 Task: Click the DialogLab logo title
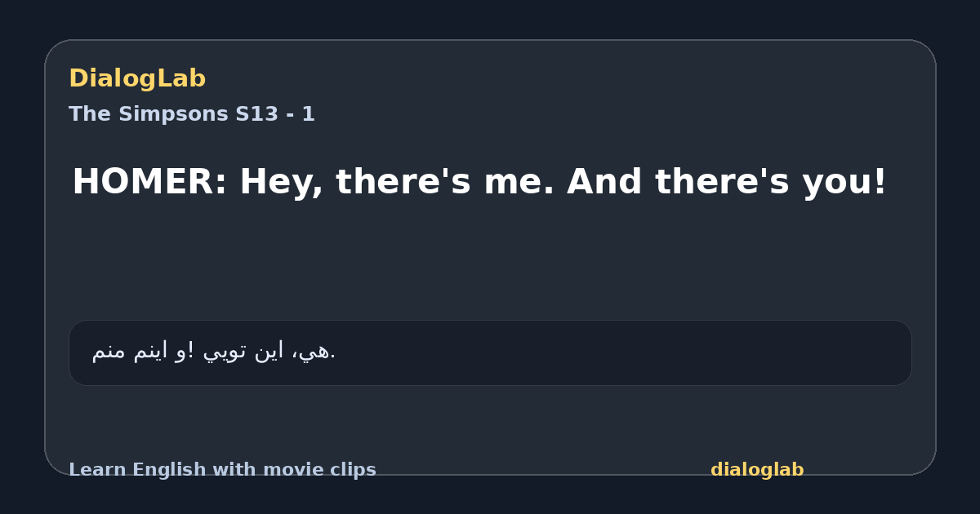coord(137,78)
